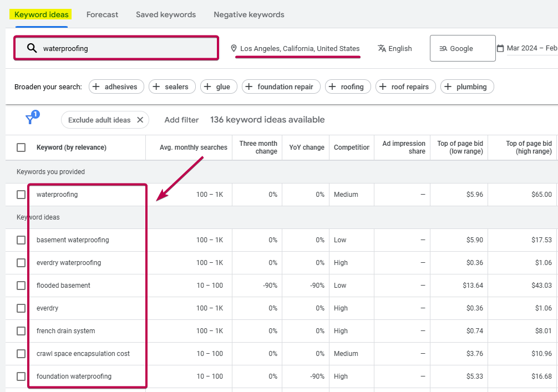Sort by Ad impression share column
Screen dimensions: 558x392
click(x=404, y=147)
